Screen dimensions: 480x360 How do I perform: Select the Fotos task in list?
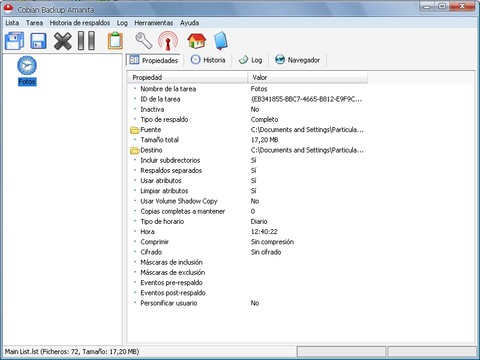27,71
